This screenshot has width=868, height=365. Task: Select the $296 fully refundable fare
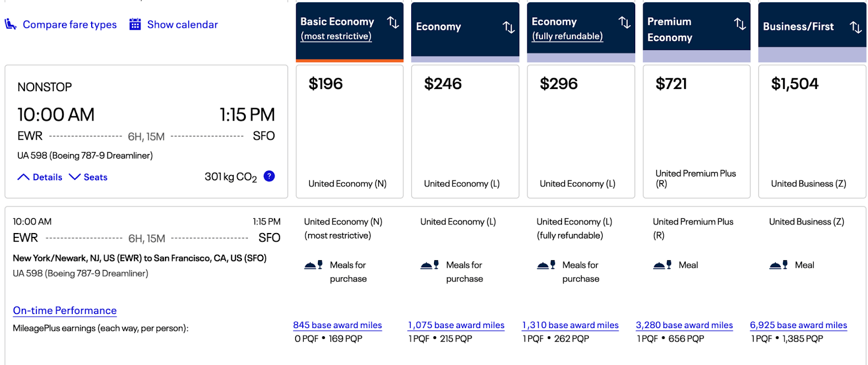[x=580, y=131]
